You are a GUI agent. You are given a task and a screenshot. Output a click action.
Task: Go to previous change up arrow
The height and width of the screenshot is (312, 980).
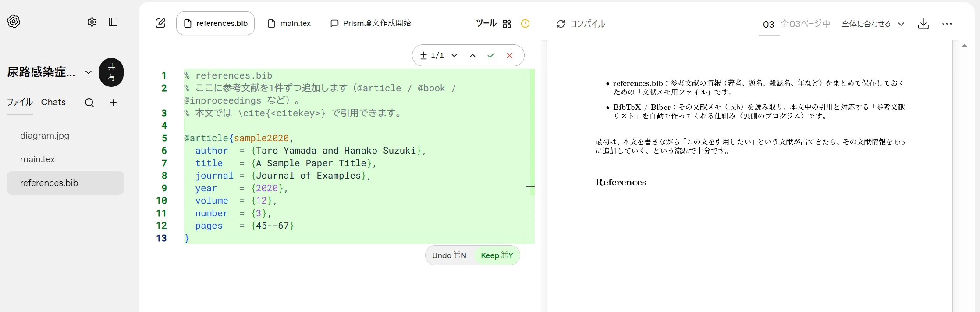[x=472, y=56]
